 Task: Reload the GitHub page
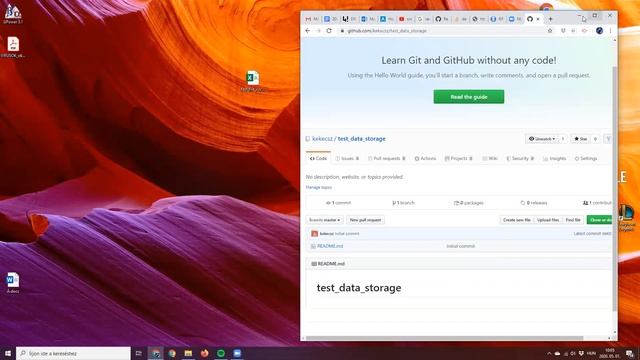coord(329,31)
